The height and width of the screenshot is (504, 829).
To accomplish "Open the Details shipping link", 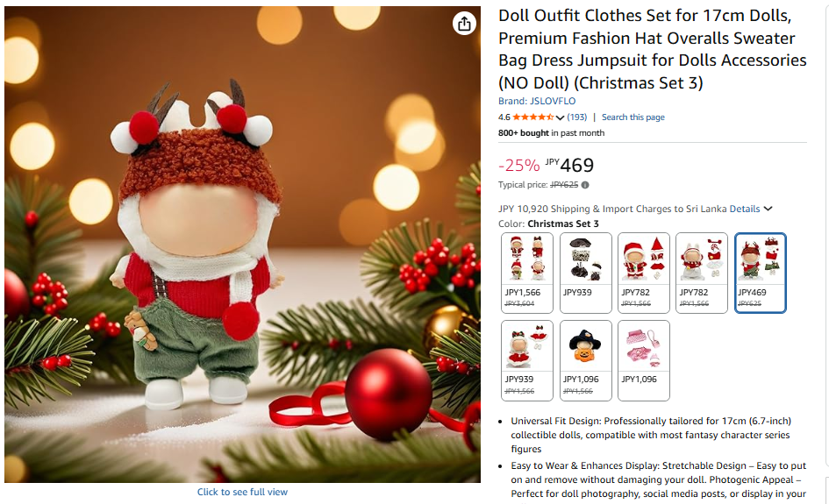I will (745, 209).
